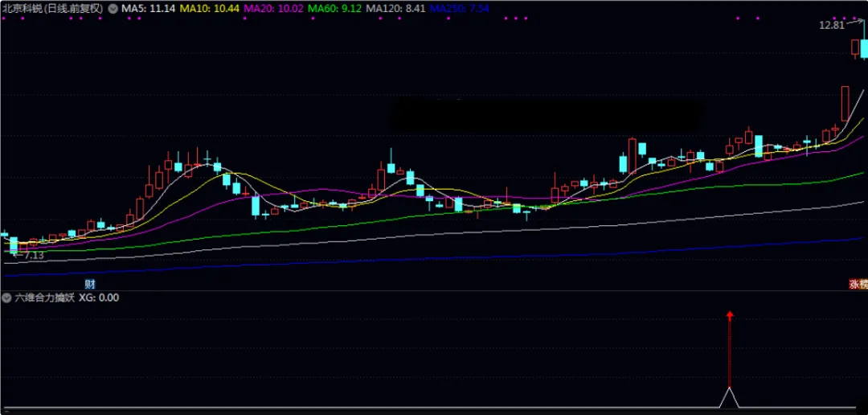Select the MA10: 10.44 moving average label
868x415 pixels.
pyautogui.click(x=211, y=9)
